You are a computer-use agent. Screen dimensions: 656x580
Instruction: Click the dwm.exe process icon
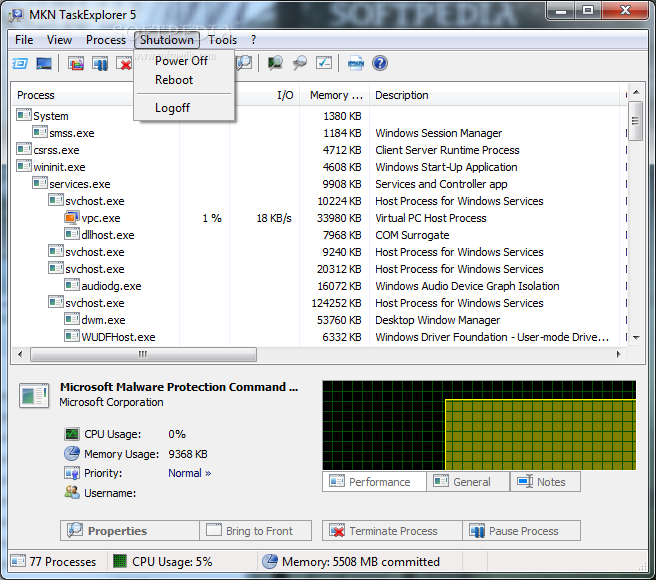click(72, 319)
